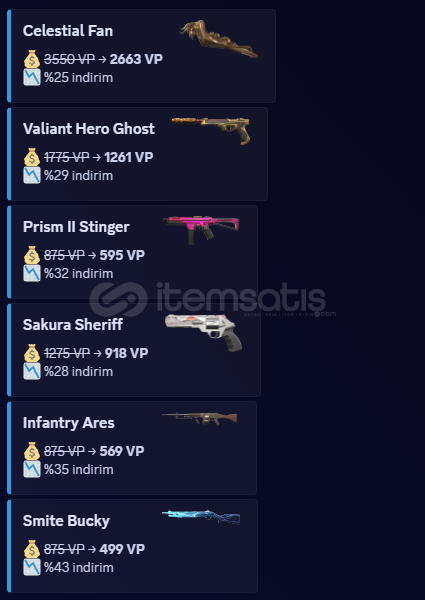Click the Valiant Hero Ghost pistol image
425x600 pixels.
[x=211, y=130]
